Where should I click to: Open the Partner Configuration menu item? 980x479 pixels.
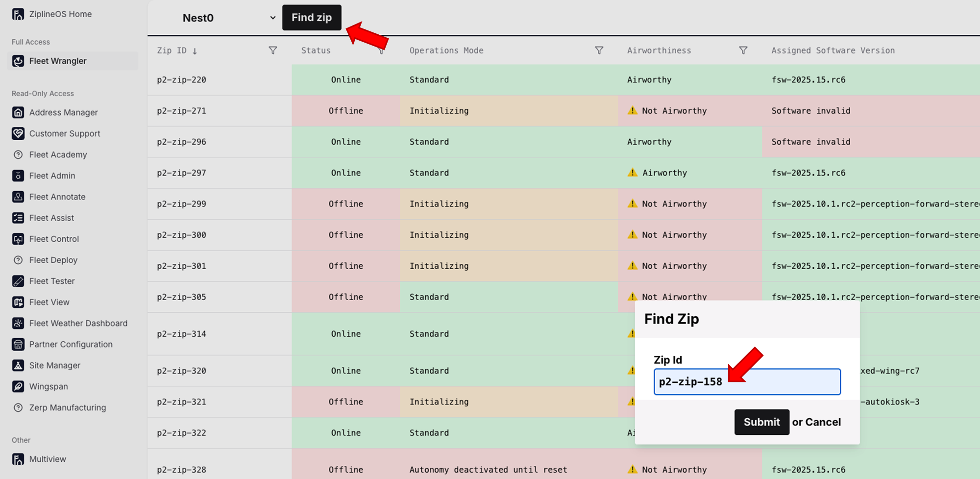pos(63,344)
